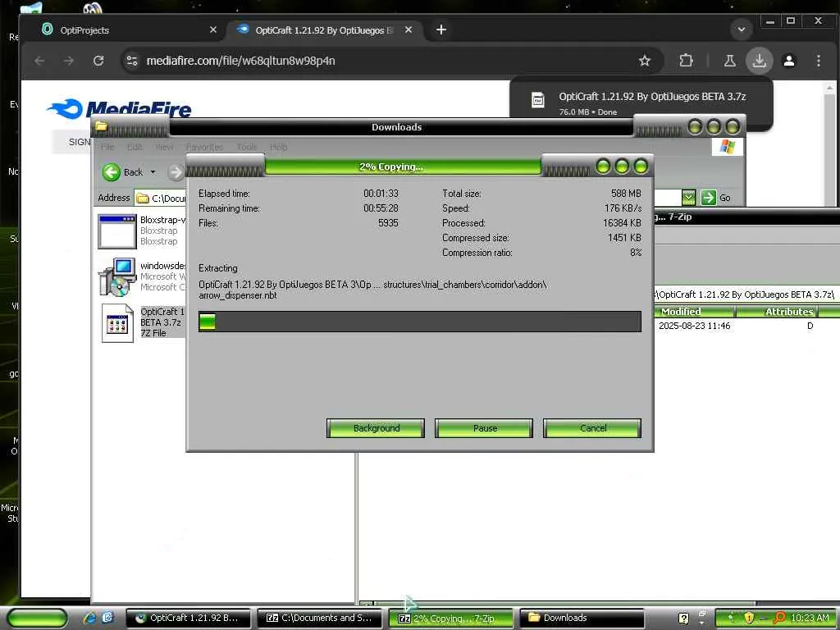Close the OptiProjects tab

pos(213,30)
